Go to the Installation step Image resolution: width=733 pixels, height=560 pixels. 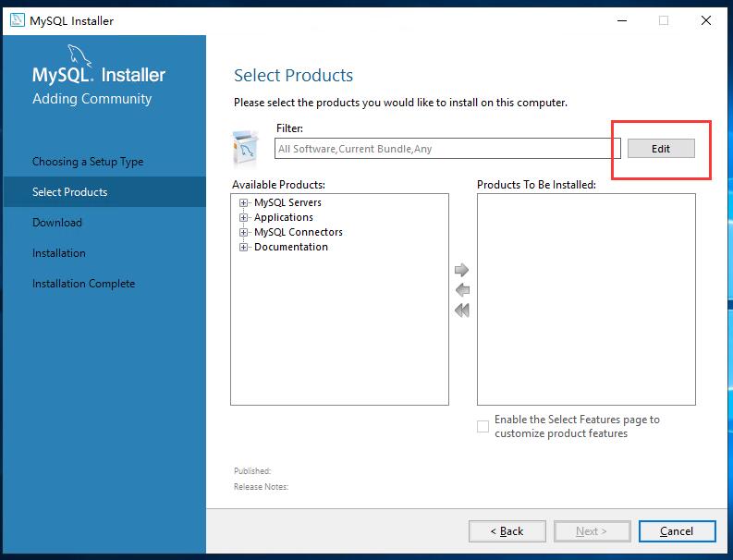(59, 253)
